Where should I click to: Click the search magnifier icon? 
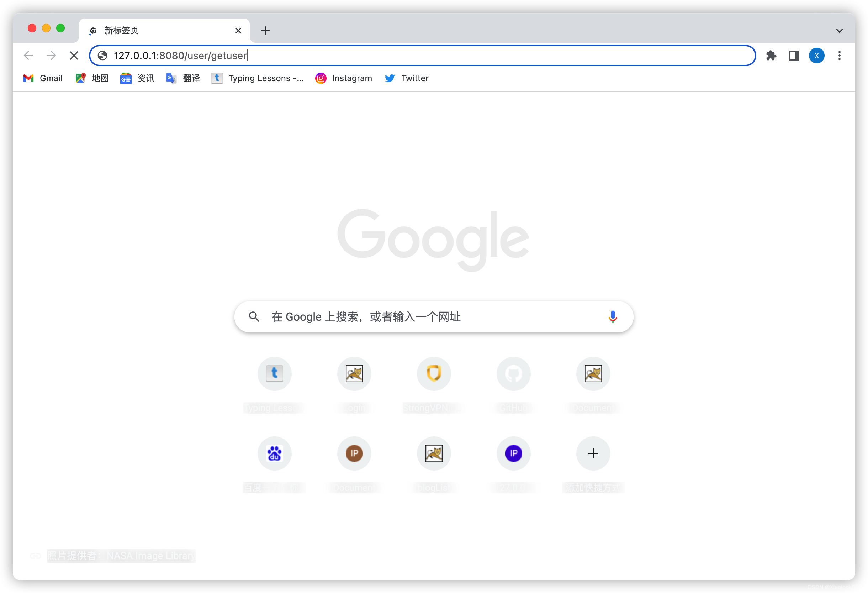254,317
